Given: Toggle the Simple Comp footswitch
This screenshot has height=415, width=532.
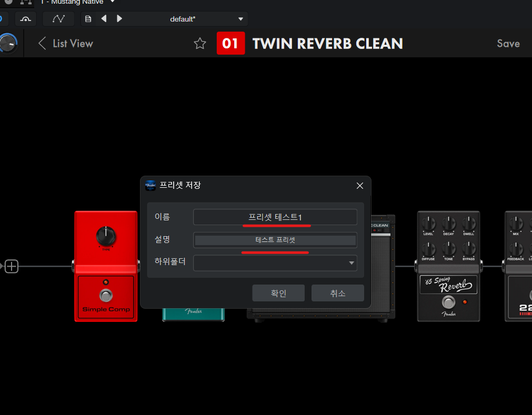Looking at the screenshot, I should coord(106,295).
